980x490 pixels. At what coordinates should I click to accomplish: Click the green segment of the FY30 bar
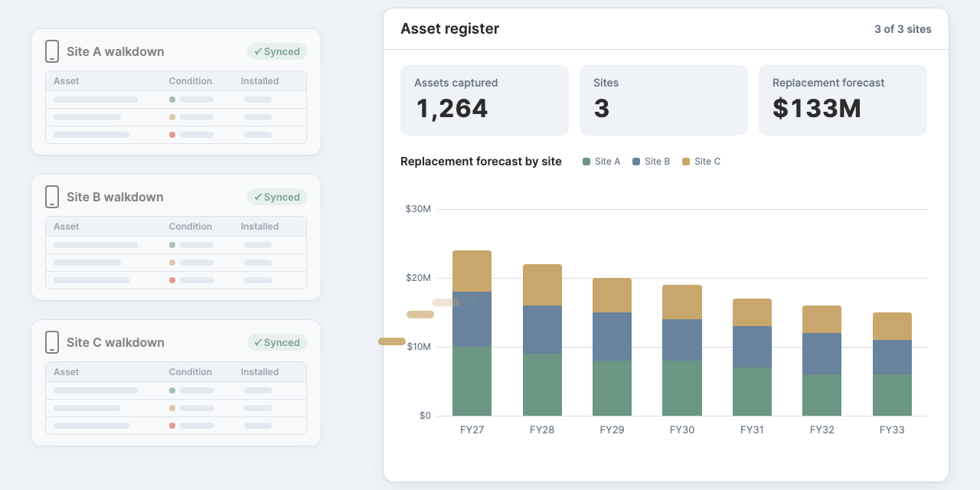(x=682, y=388)
